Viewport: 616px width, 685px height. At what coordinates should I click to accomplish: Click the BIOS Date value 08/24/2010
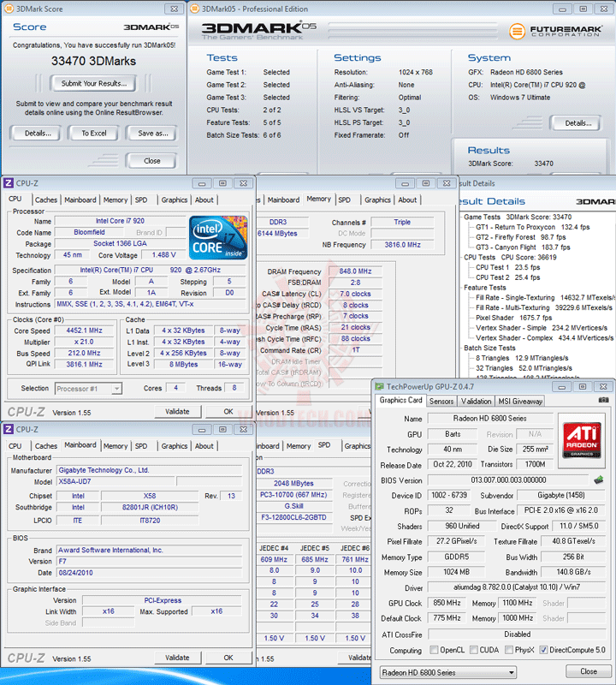(x=150, y=572)
